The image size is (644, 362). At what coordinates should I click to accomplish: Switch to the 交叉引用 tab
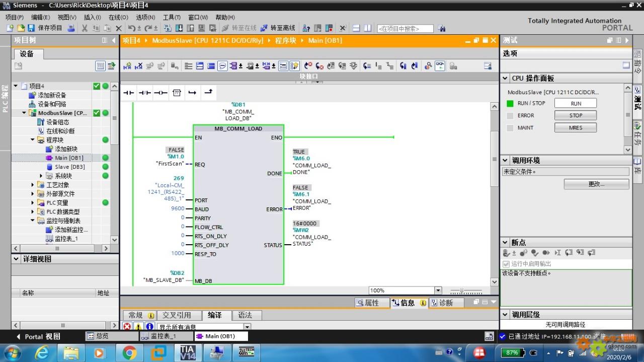click(x=176, y=315)
